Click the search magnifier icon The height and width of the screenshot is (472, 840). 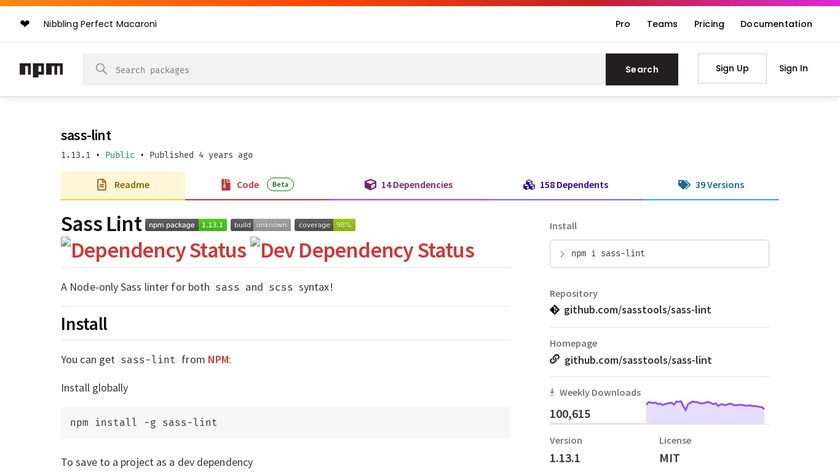pos(101,69)
